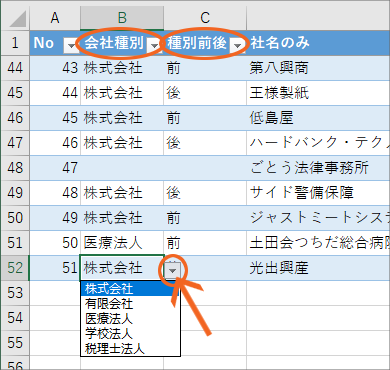
Task: Select row 44 header
Action: 15,68
